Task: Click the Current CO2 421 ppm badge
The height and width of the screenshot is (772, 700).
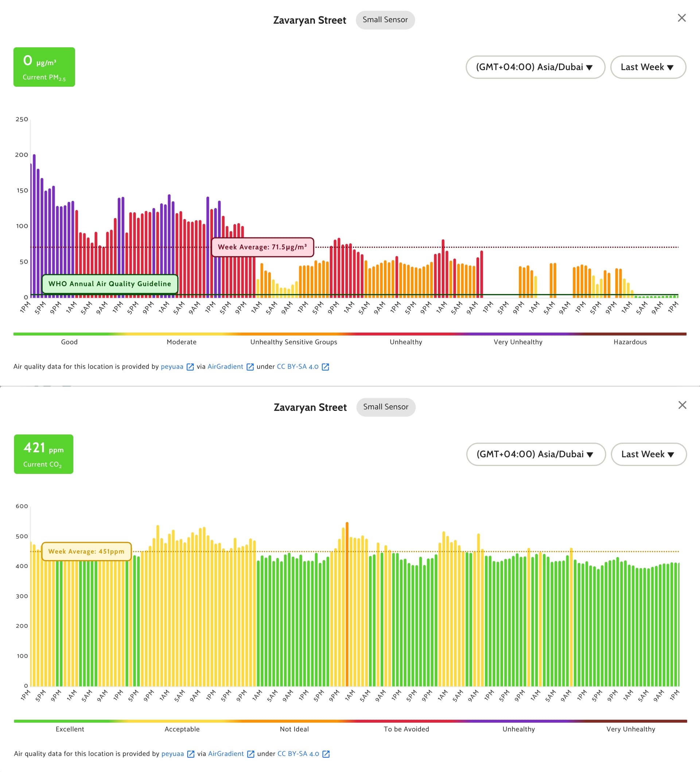Action: [x=44, y=454]
